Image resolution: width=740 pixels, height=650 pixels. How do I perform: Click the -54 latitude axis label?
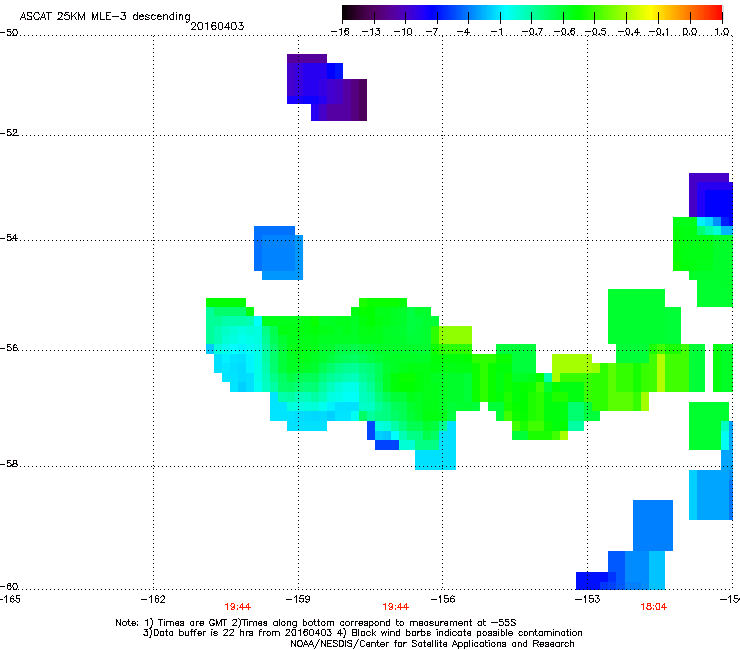(x=9, y=238)
